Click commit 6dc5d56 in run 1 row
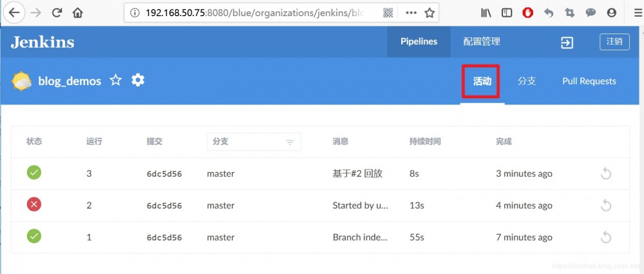644x274 pixels. [x=164, y=238]
